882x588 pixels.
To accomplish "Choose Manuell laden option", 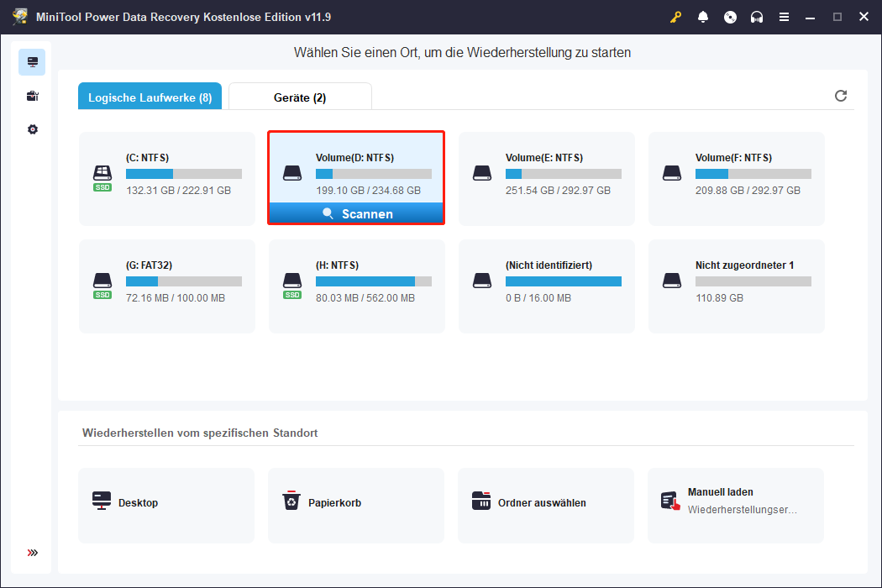I will 736,506.
